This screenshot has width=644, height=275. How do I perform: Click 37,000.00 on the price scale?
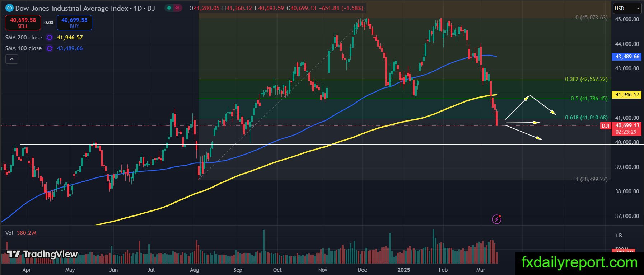pos(627,216)
